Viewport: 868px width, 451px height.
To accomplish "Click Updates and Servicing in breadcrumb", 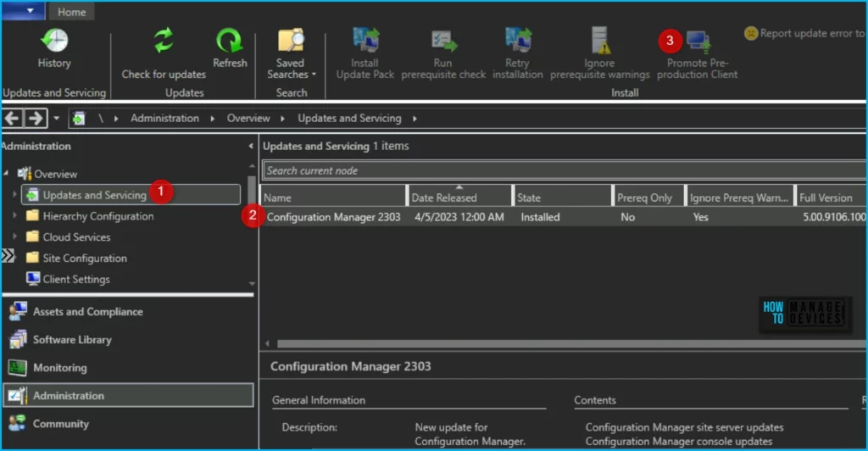I will pos(349,118).
